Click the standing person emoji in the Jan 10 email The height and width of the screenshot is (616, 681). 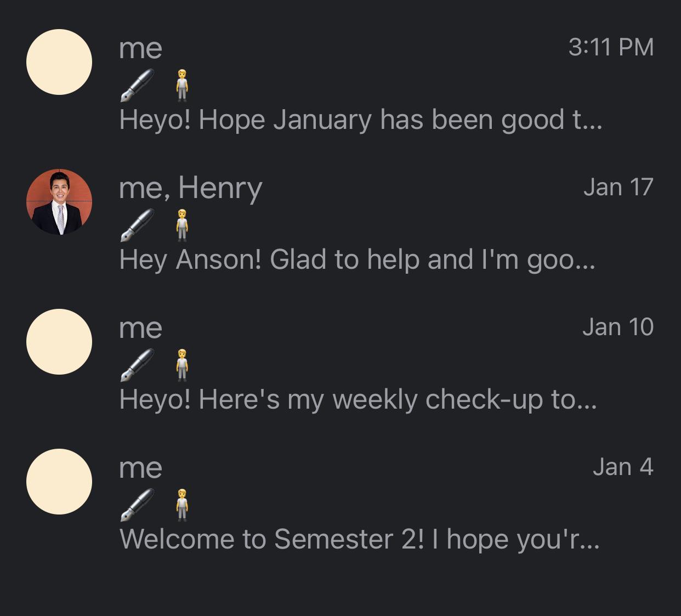182,366
